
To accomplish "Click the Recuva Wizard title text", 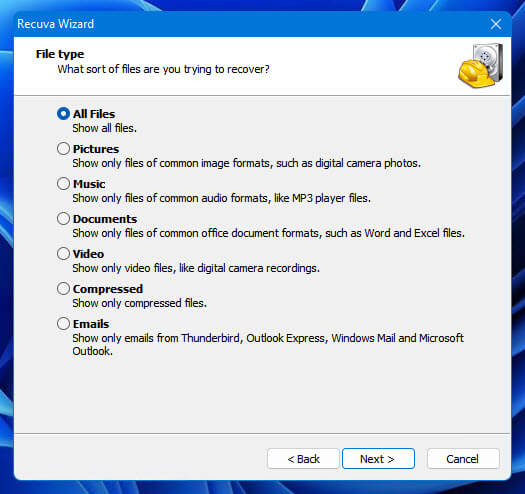I will [56, 24].
